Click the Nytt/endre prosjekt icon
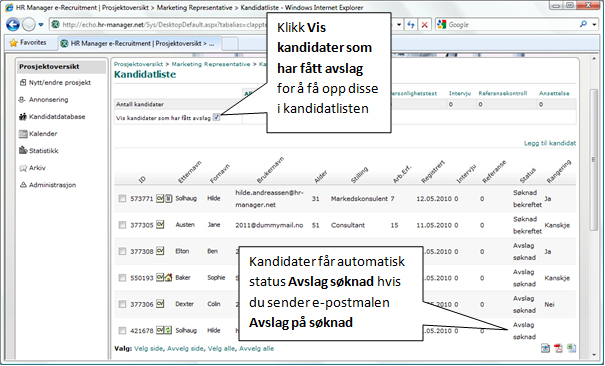Viewport: 605px width, 366px height. [x=23, y=82]
